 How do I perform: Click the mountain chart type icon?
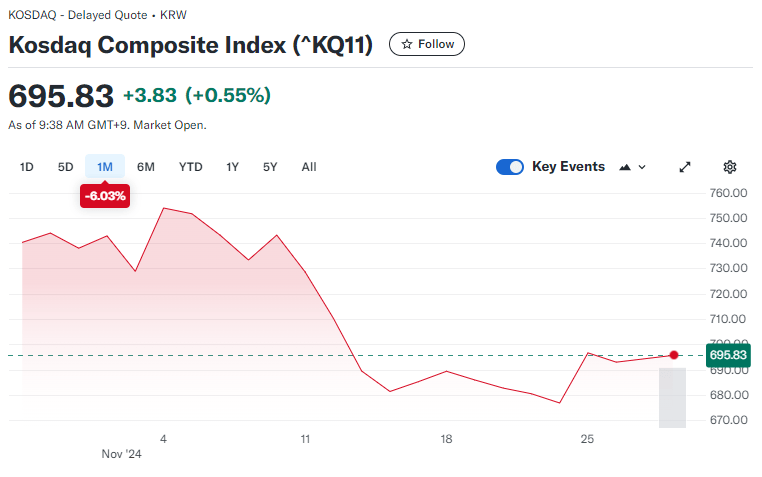click(626, 167)
